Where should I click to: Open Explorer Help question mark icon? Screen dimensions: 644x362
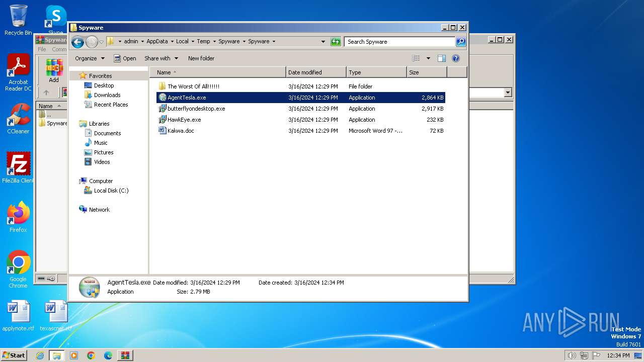456,58
